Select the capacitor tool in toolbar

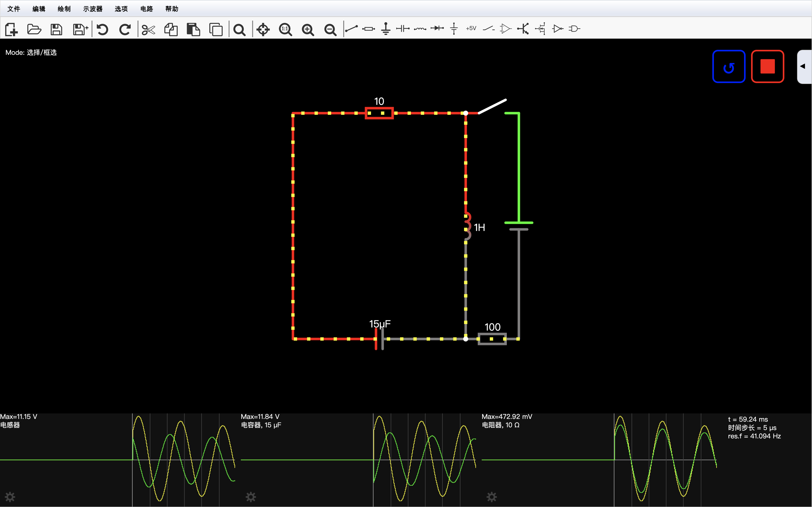[x=403, y=29]
